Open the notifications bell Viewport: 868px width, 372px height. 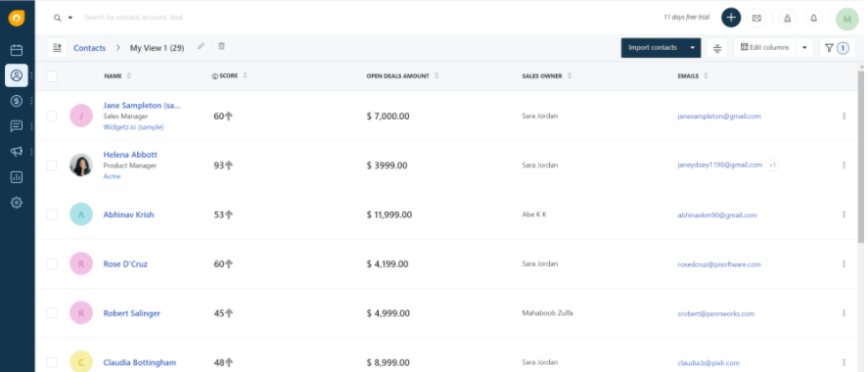814,19
